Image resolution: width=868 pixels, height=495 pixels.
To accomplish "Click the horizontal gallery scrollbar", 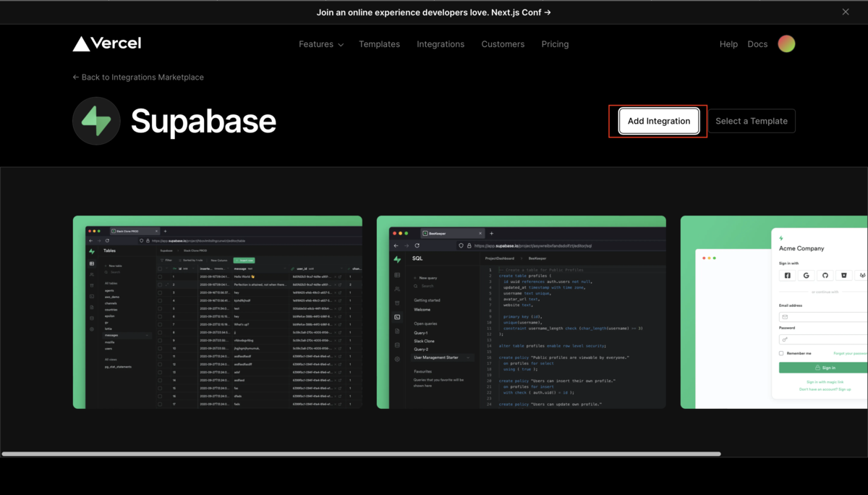I will (362, 454).
